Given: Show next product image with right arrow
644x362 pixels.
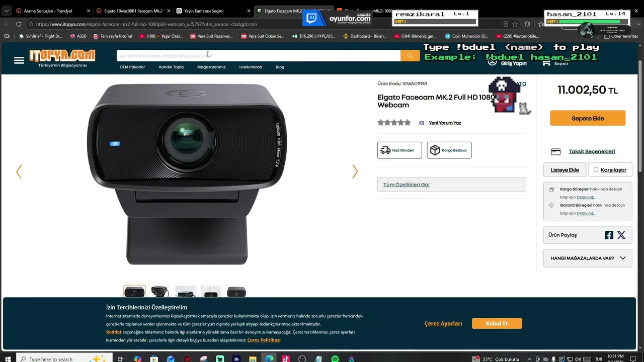Looking at the screenshot, I should pos(355,172).
